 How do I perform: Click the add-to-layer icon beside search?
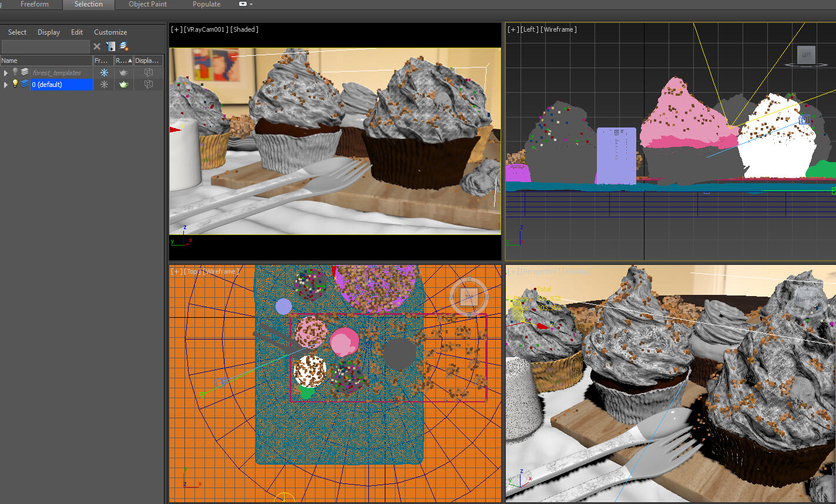[x=110, y=46]
